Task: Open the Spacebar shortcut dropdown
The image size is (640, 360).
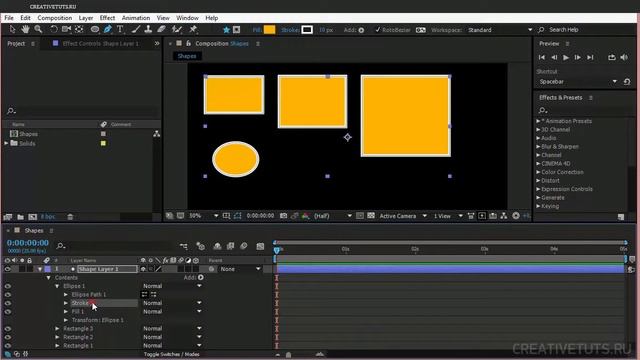Action: [x=578, y=82]
